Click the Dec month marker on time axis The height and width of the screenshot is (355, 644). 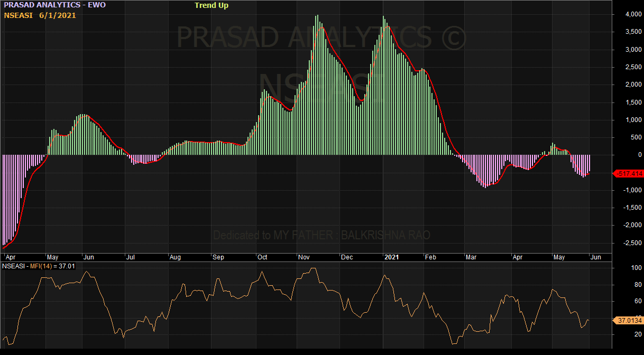point(347,257)
